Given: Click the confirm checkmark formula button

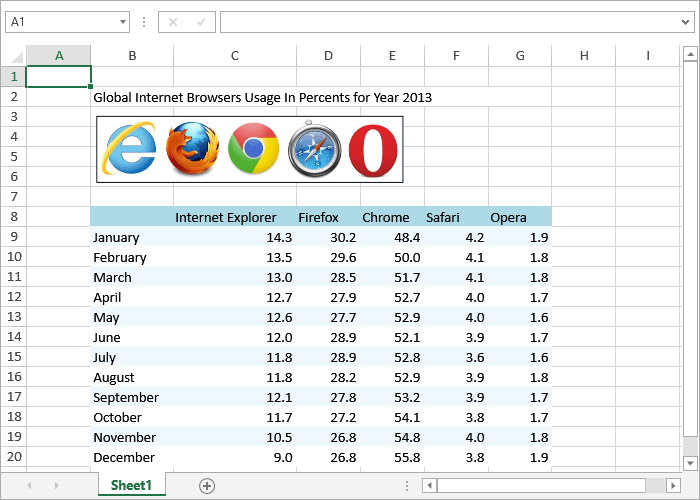Looking at the screenshot, I should coord(201,22).
